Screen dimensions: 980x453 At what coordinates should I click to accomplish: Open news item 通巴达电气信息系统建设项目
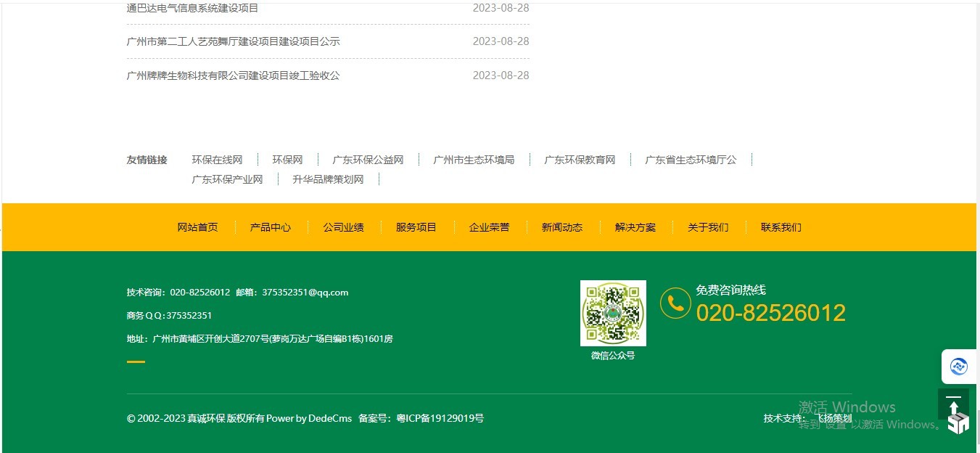pyautogui.click(x=192, y=8)
